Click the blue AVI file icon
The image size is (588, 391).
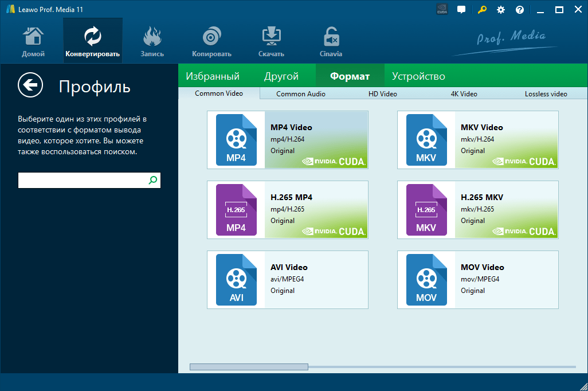[x=236, y=280]
